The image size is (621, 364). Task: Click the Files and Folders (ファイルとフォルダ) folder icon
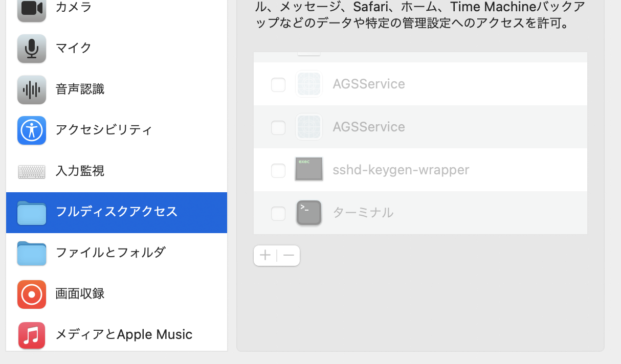[32, 253]
